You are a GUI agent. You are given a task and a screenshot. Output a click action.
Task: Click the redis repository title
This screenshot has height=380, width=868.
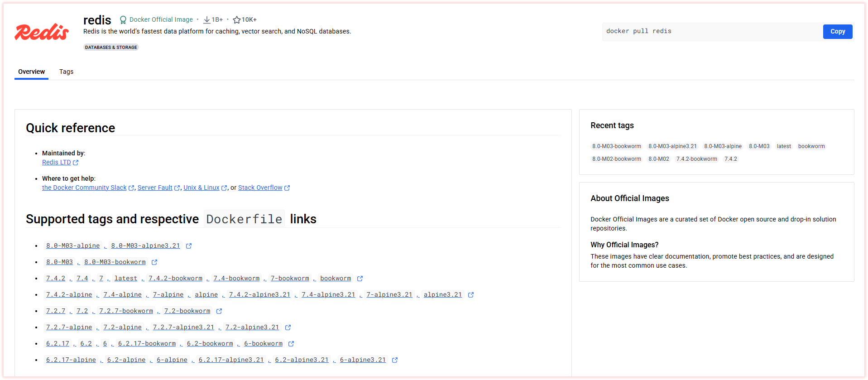97,20
